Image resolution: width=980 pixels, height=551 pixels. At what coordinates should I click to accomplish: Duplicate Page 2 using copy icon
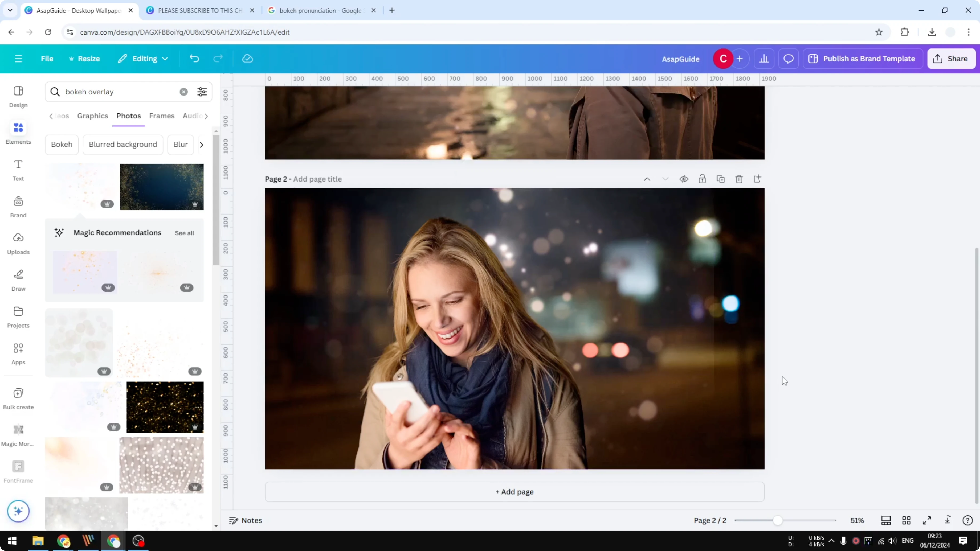721,179
